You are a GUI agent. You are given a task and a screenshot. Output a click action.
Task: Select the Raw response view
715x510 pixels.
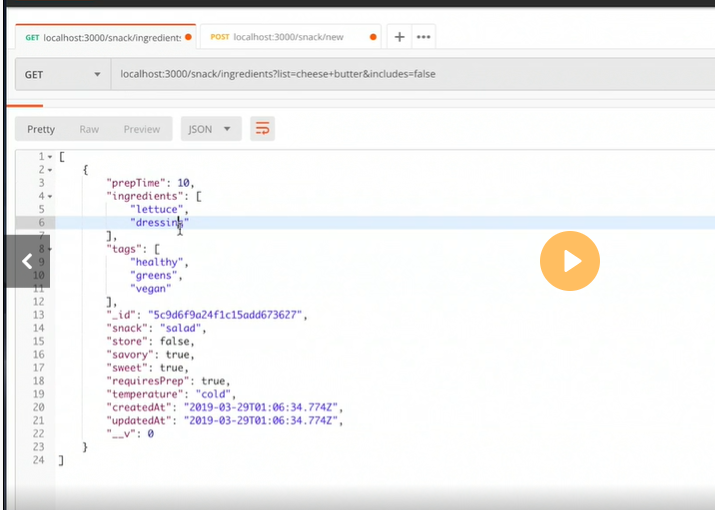click(x=89, y=129)
